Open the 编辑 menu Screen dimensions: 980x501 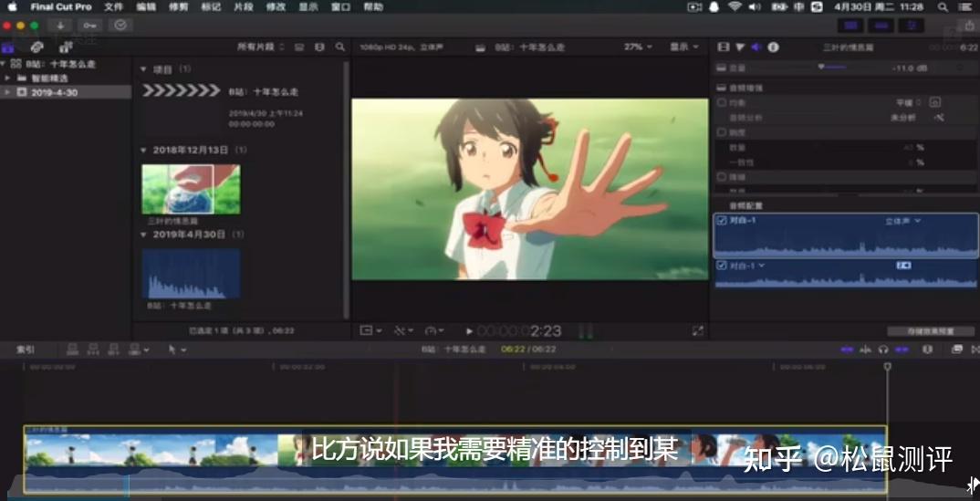[146, 7]
